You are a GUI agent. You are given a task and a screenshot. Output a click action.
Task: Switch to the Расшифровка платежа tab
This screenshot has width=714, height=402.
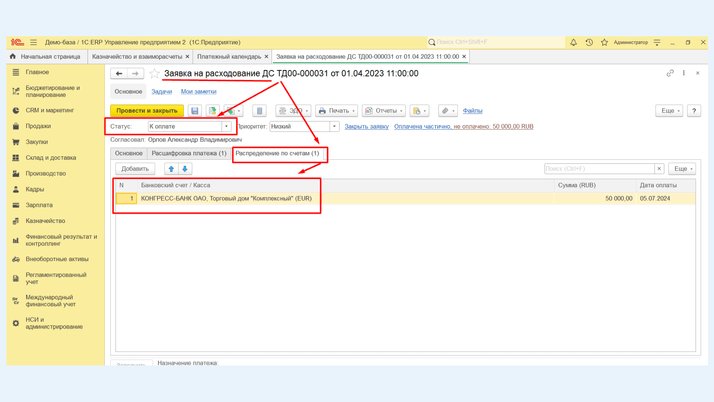pos(189,154)
